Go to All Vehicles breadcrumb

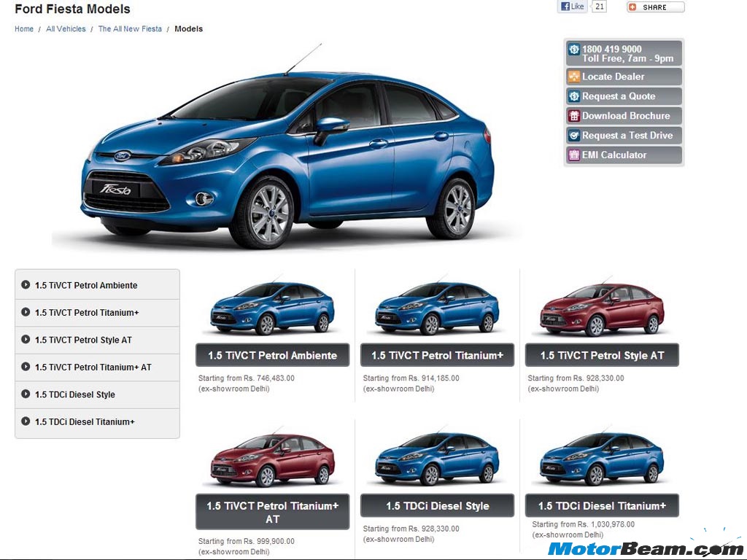[x=66, y=29]
